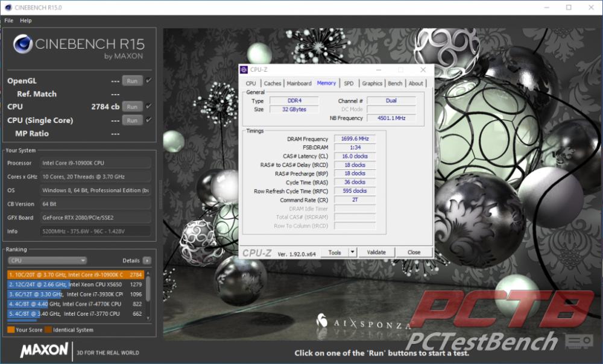Click the Identical System legend swatch
Image resolution: width=603 pixels, height=364 pixels.
click(x=48, y=330)
